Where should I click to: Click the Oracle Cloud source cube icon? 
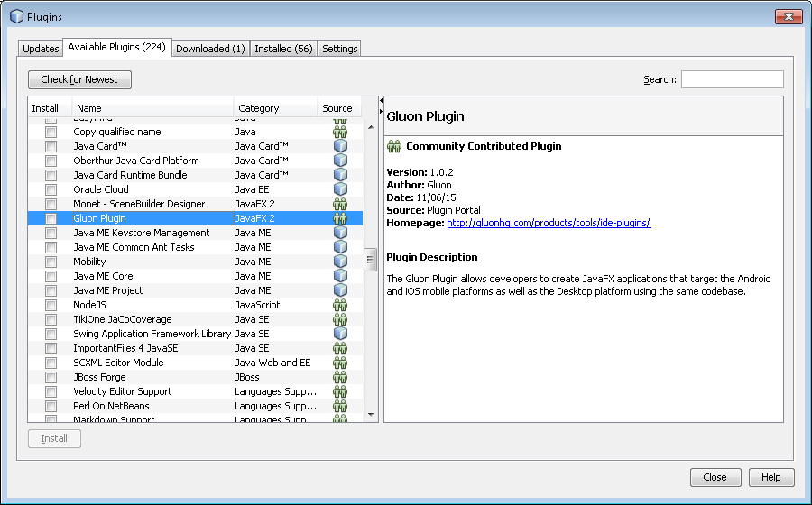coord(340,189)
